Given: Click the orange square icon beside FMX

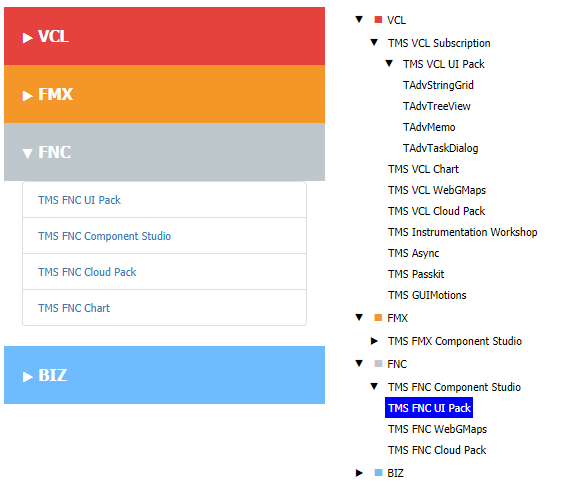Looking at the screenshot, I should pos(378,318).
